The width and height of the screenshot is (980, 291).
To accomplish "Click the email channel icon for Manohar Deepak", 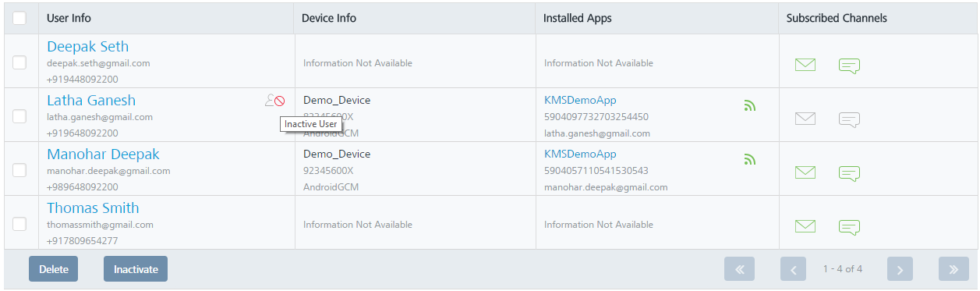I will pos(805,172).
